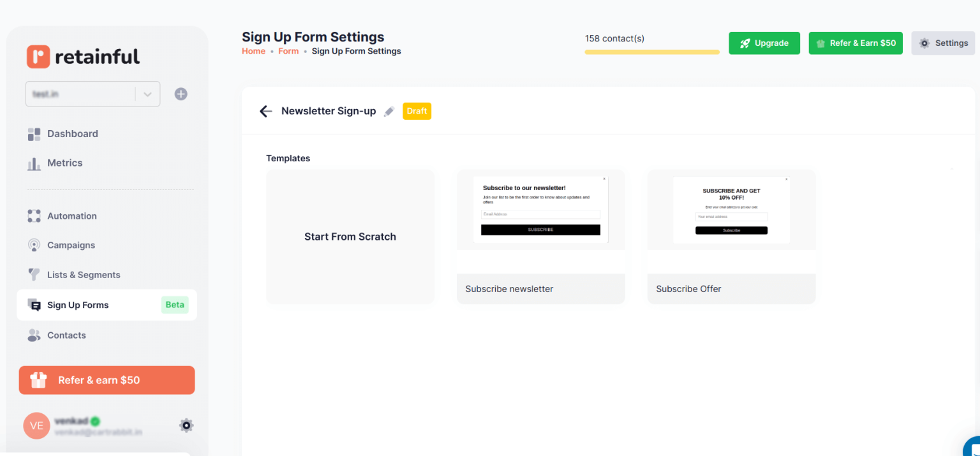
Task: Select the Subscribe newsletter template thumbnail
Action: [x=540, y=209]
